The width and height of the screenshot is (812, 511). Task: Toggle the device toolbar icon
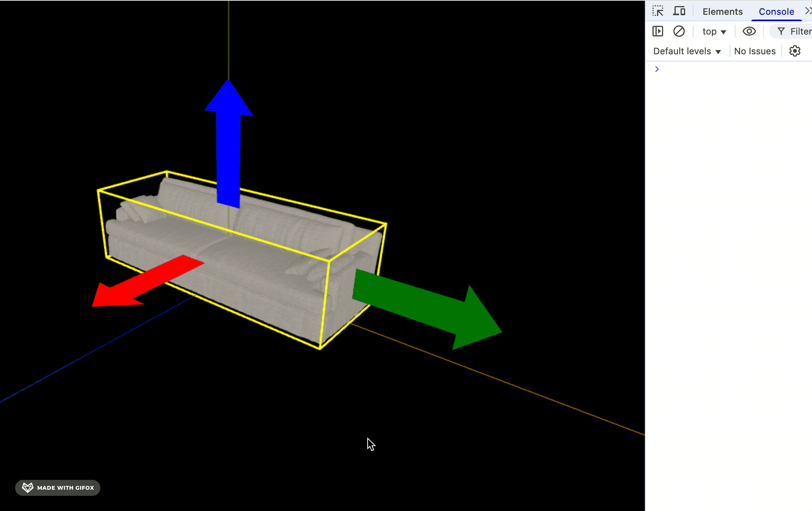tap(679, 11)
